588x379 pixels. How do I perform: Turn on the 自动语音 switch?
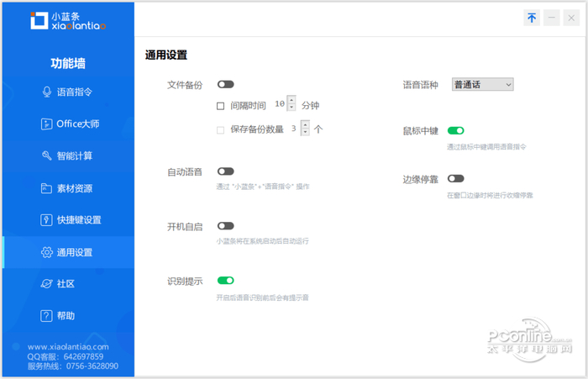point(225,171)
